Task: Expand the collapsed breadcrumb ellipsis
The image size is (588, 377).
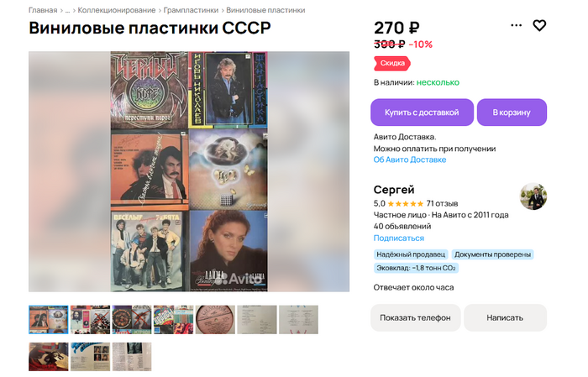Action: pyautogui.click(x=67, y=10)
